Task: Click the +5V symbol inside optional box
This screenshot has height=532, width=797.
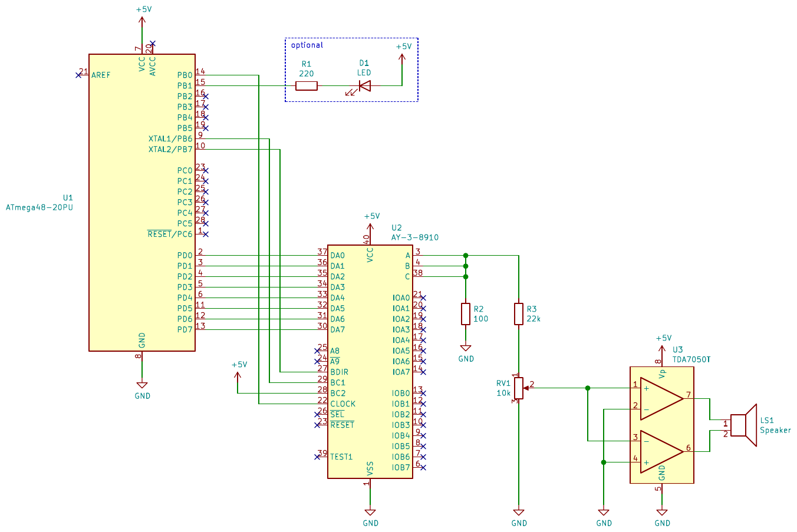Action: [x=403, y=56]
